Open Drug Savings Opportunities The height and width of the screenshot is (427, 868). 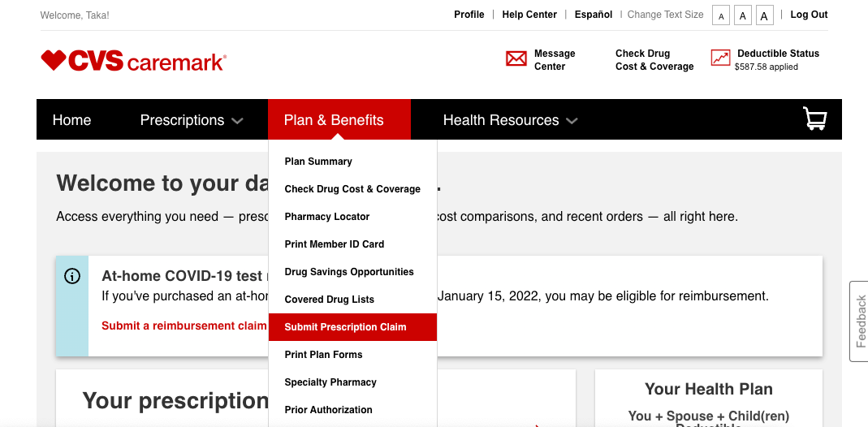pos(349,272)
